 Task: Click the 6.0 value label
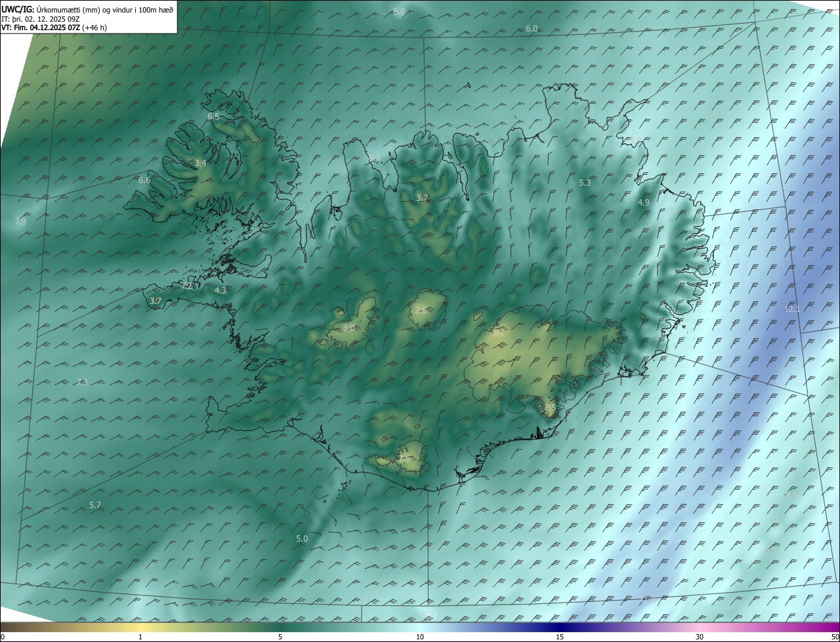pos(532,29)
